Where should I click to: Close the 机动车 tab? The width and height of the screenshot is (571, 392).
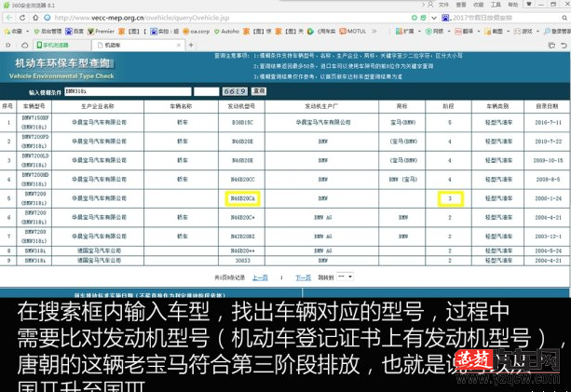tap(179, 45)
